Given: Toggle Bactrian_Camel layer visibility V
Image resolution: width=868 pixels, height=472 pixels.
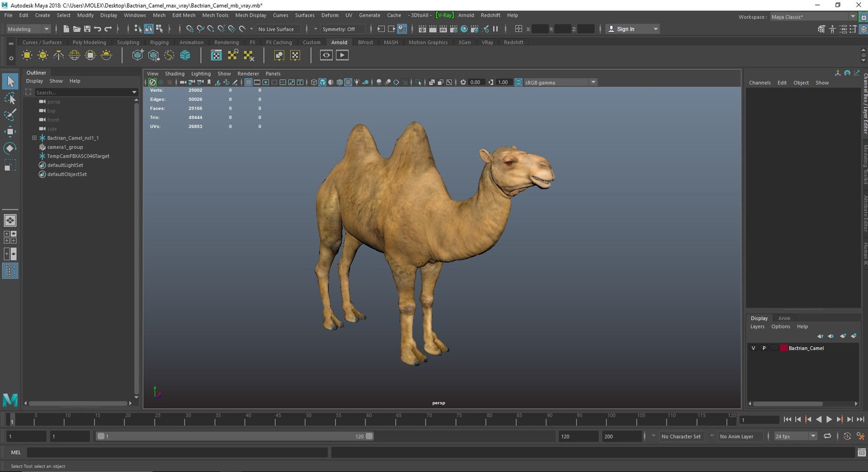Looking at the screenshot, I should [753, 348].
